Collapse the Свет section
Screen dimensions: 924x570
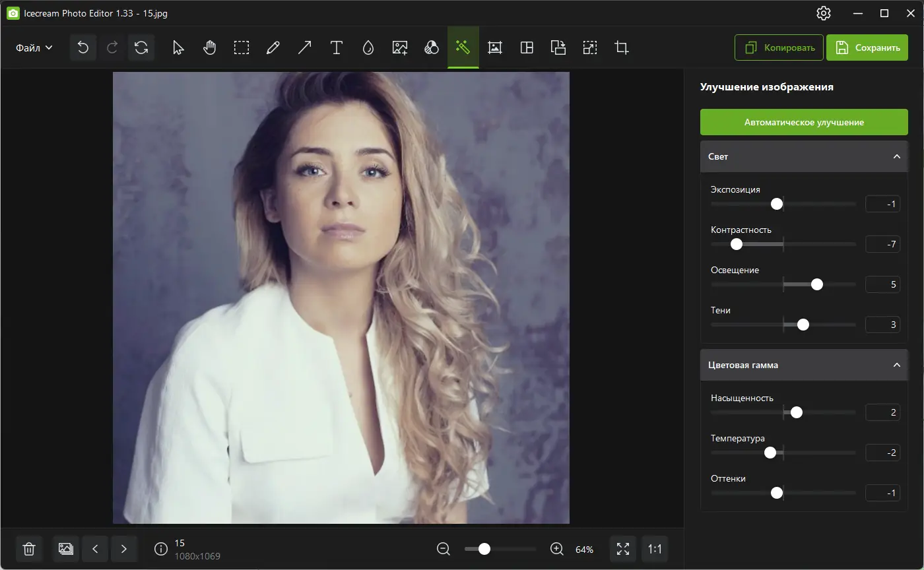coord(896,156)
